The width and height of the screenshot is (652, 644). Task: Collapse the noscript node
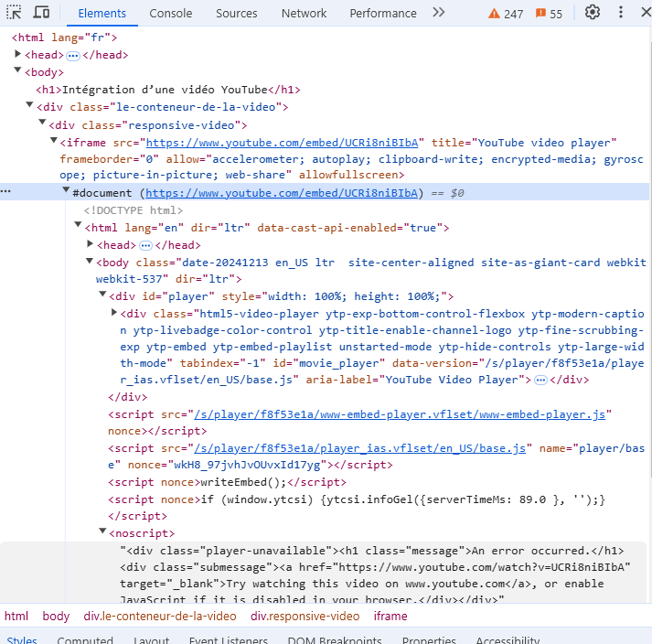pos(102,533)
